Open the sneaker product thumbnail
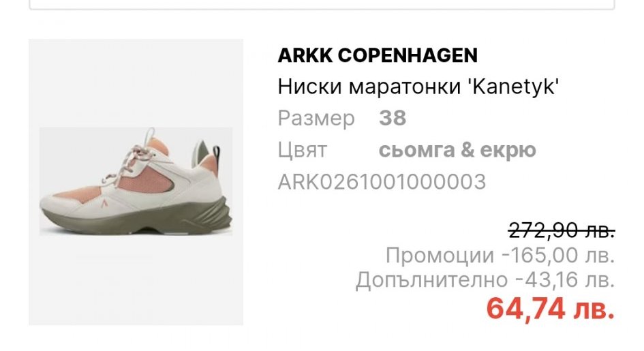This screenshot has width=644, height=351. click(x=136, y=182)
